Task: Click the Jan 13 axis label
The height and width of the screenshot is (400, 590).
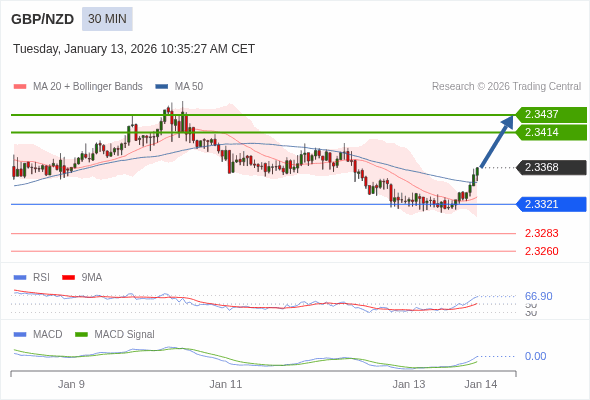Action: pos(409,384)
